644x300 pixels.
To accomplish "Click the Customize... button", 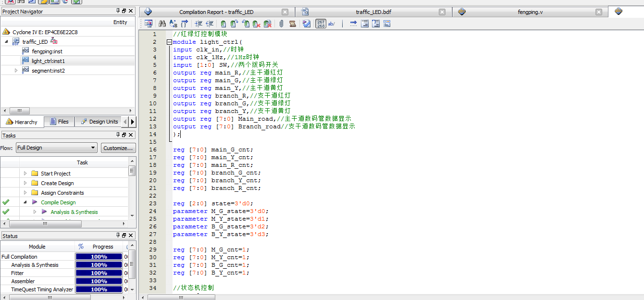I will (118, 148).
